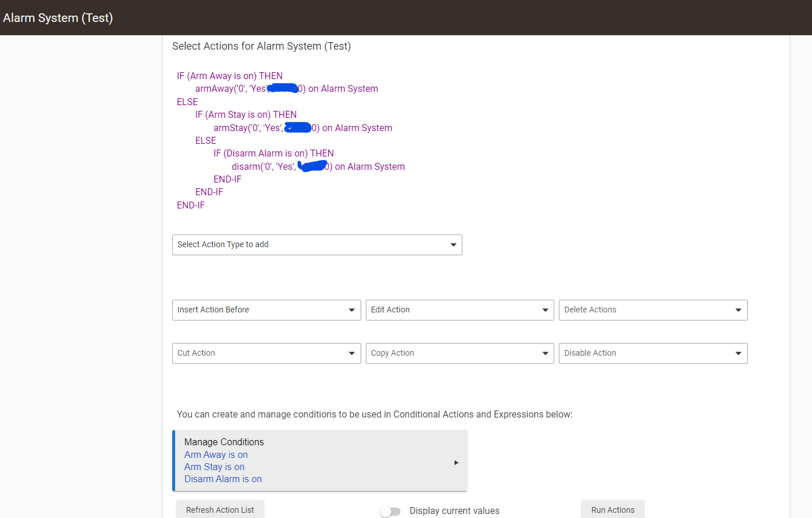This screenshot has height=518, width=812.
Task: Expand the Edit Action dropdown
Action: pyautogui.click(x=460, y=310)
